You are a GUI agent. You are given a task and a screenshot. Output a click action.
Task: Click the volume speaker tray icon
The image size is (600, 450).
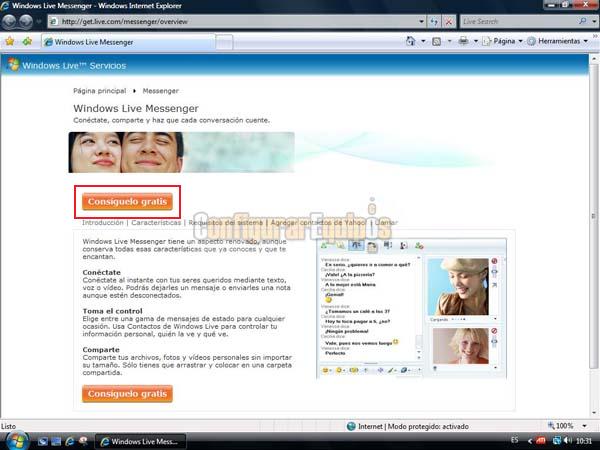click(568, 440)
